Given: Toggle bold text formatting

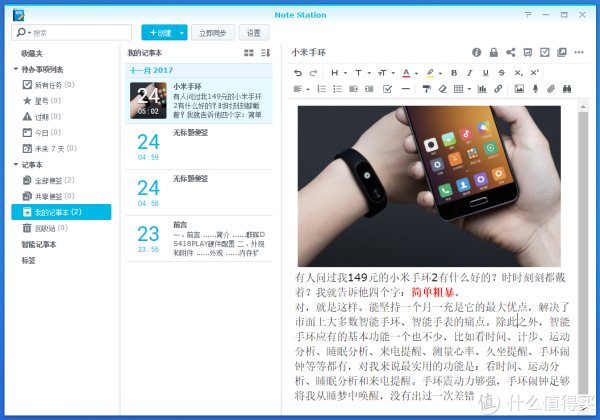Looking at the screenshot, I should point(454,72).
